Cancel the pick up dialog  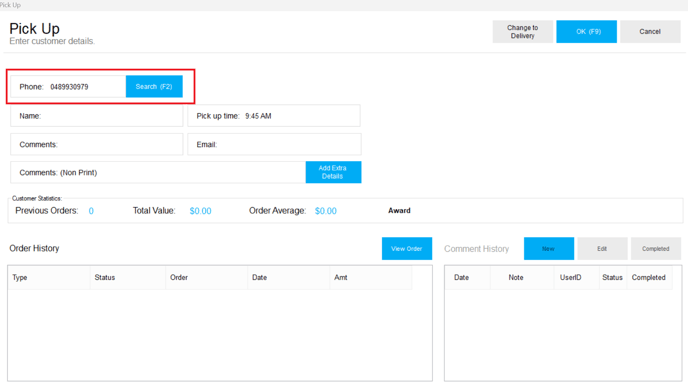pyautogui.click(x=650, y=32)
